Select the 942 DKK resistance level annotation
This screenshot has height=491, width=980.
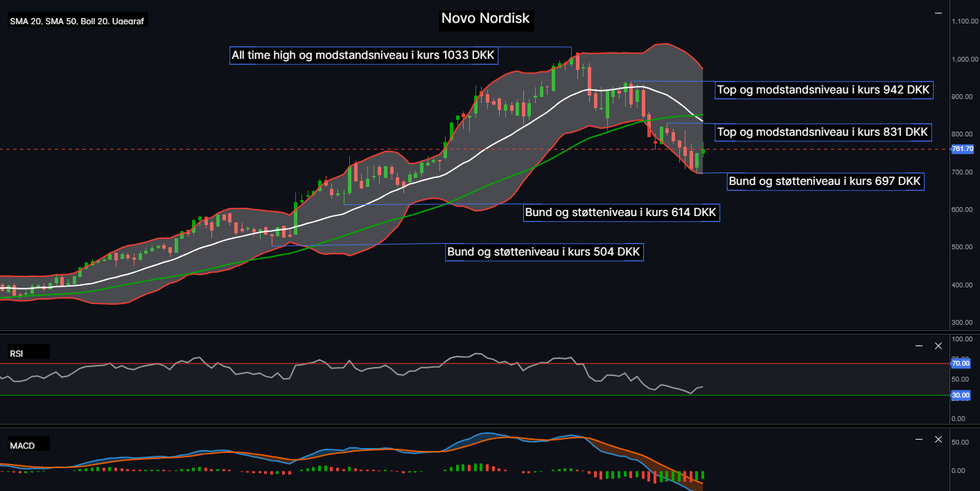tap(824, 90)
